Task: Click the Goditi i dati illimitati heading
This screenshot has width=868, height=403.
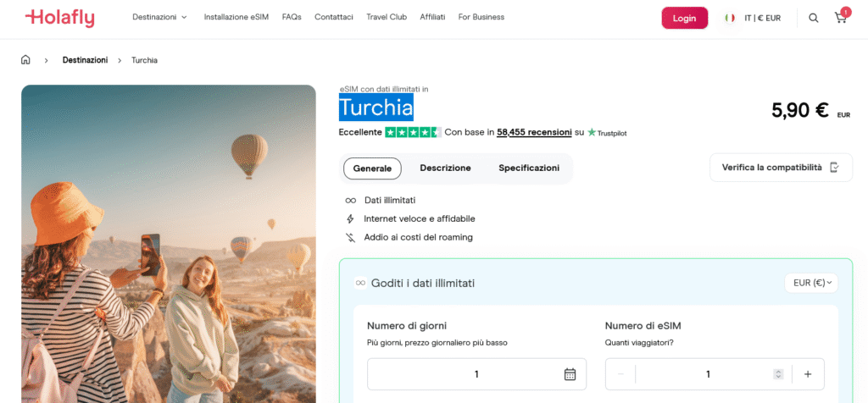Action: click(x=423, y=283)
